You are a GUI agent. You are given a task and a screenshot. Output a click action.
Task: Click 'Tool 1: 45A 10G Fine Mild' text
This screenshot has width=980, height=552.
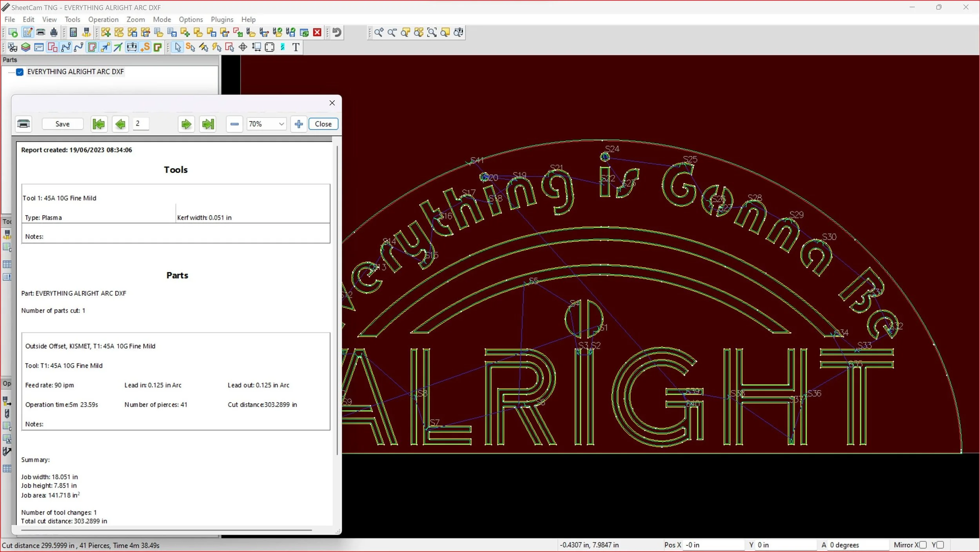59,198
